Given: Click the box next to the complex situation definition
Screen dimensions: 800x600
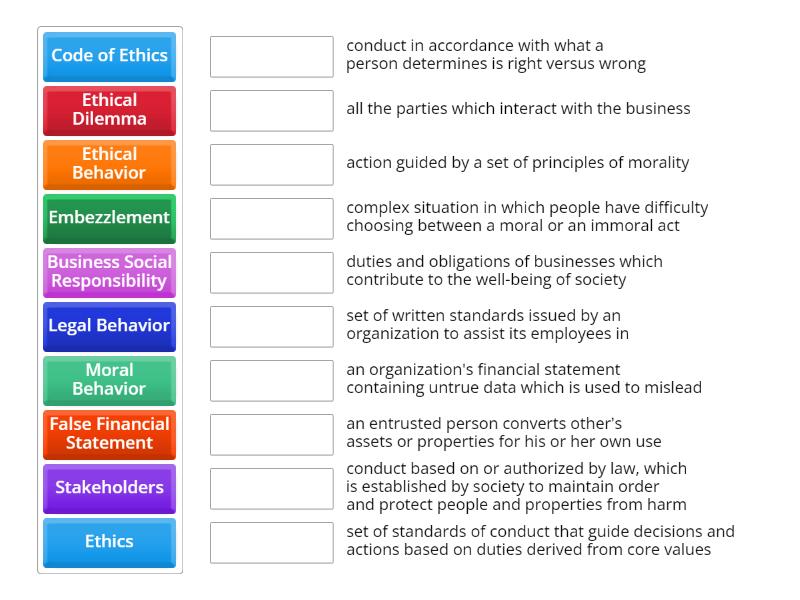Looking at the screenshot, I should [271, 218].
